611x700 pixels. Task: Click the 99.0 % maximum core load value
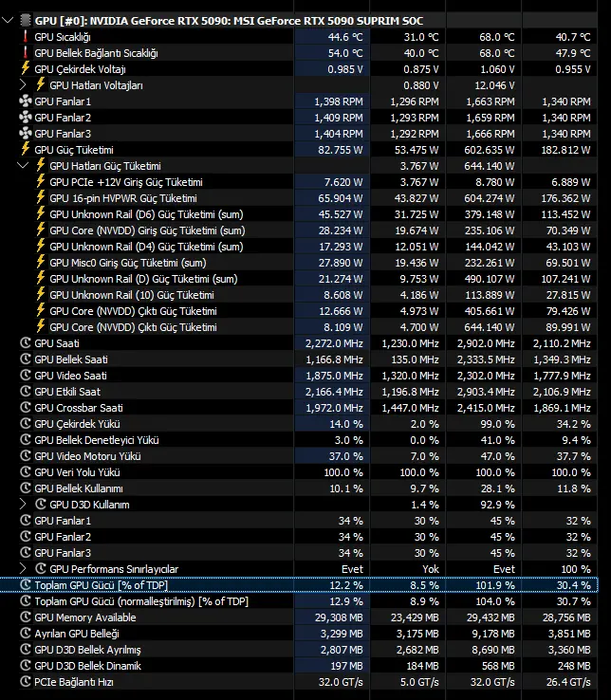497,424
